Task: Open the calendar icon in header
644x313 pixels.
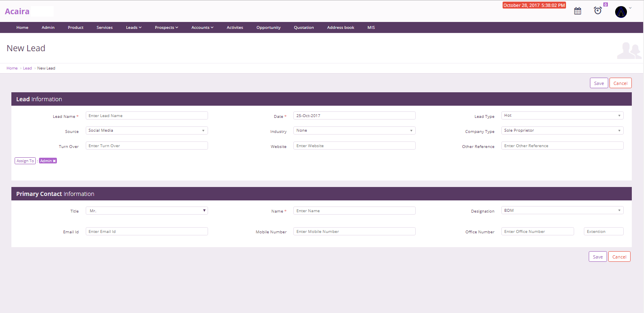Action: tap(577, 11)
